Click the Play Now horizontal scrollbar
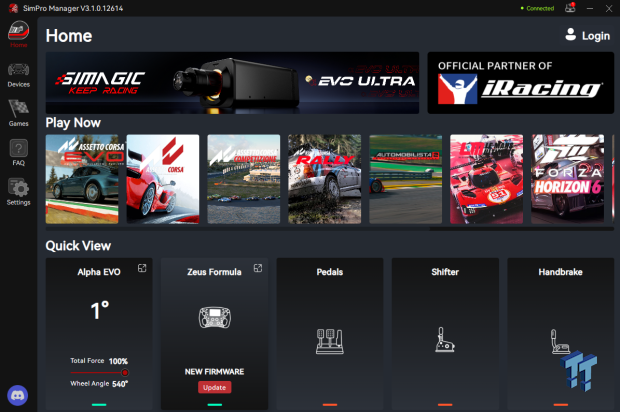 (x=238, y=229)
